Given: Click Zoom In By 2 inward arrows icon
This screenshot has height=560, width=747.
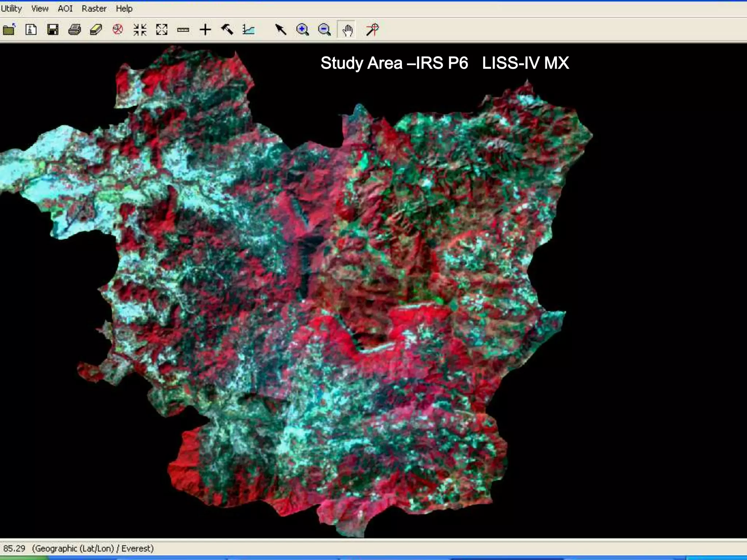Looking at the screenshot, I should tap(140, 30).
